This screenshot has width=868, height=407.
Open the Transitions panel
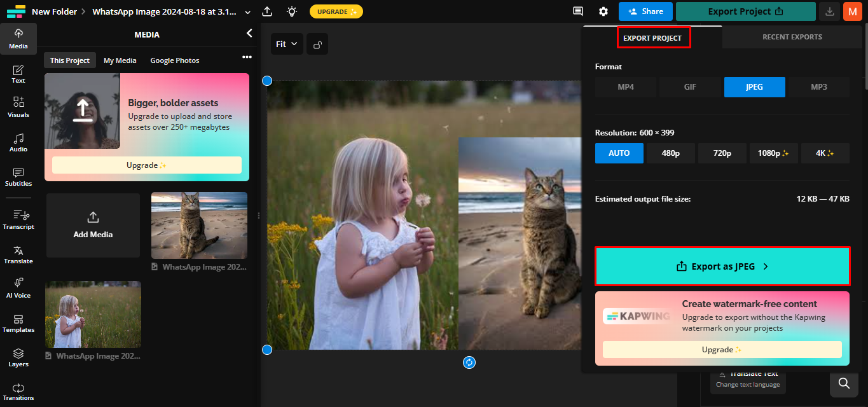(x=18, y=392)
